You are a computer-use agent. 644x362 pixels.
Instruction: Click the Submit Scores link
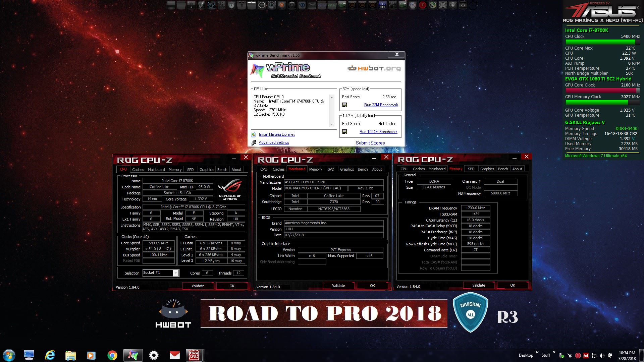coord(370,143)
